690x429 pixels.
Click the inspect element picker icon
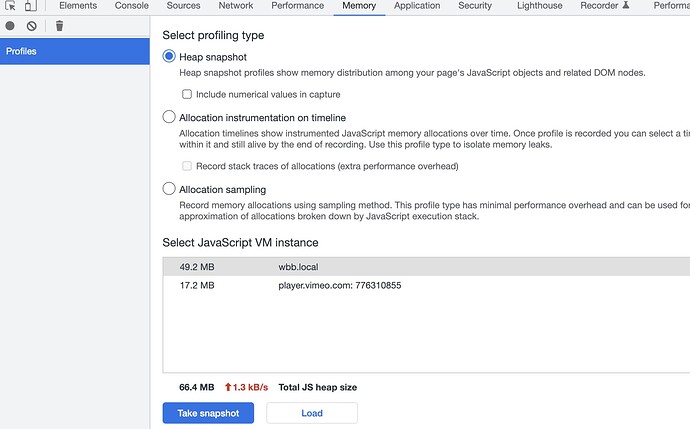click(x=10, y=6)
